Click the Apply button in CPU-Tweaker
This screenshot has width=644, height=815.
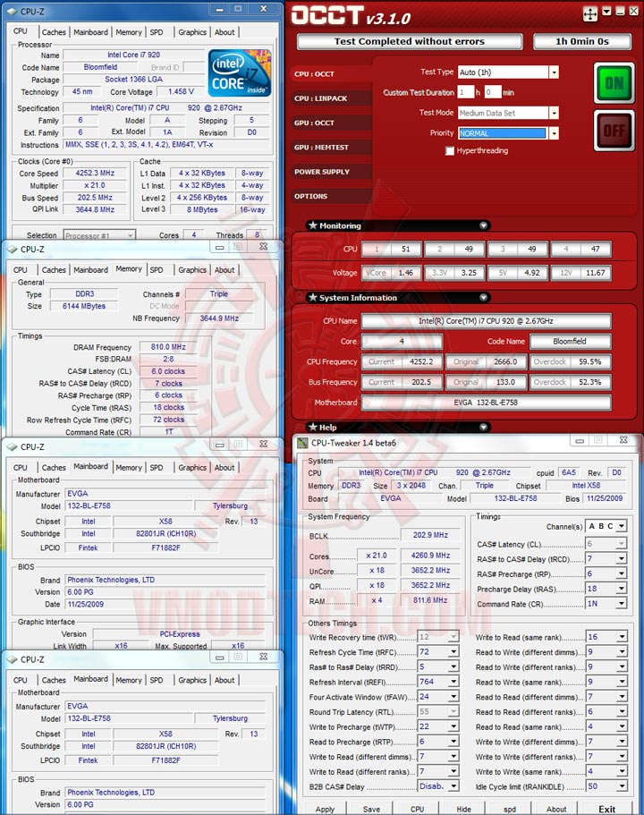325,809
